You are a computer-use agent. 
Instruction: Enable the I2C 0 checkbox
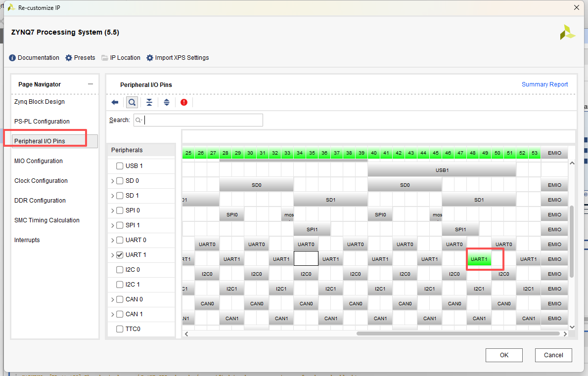120,270
